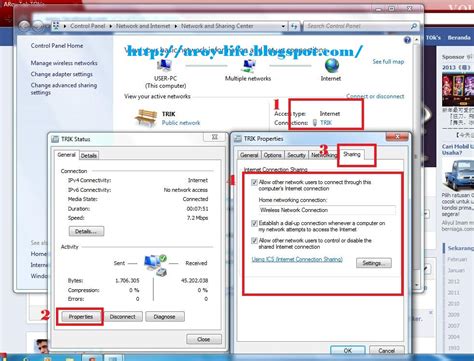Open the TRIK connection link

[x=326, y=123]
